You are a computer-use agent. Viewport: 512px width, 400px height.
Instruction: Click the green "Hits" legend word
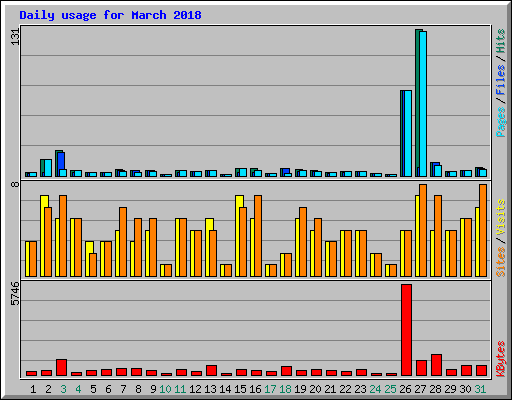(501, 41)
